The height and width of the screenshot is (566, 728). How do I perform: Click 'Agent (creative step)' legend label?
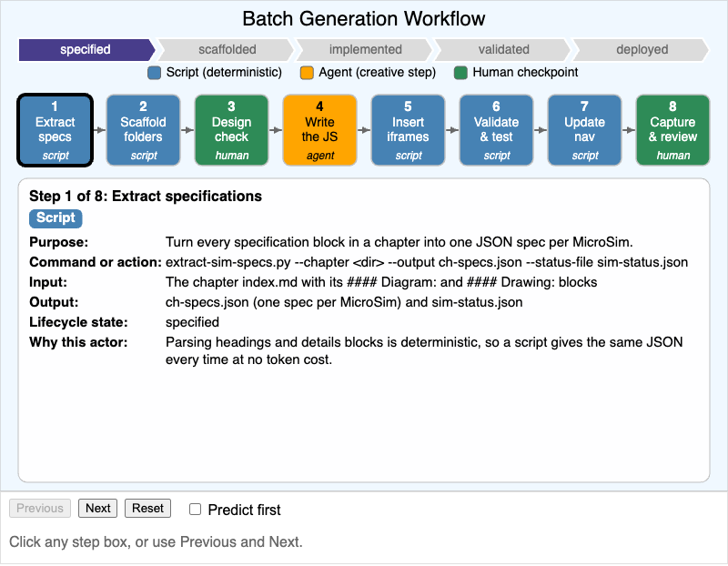click(377, 73)
